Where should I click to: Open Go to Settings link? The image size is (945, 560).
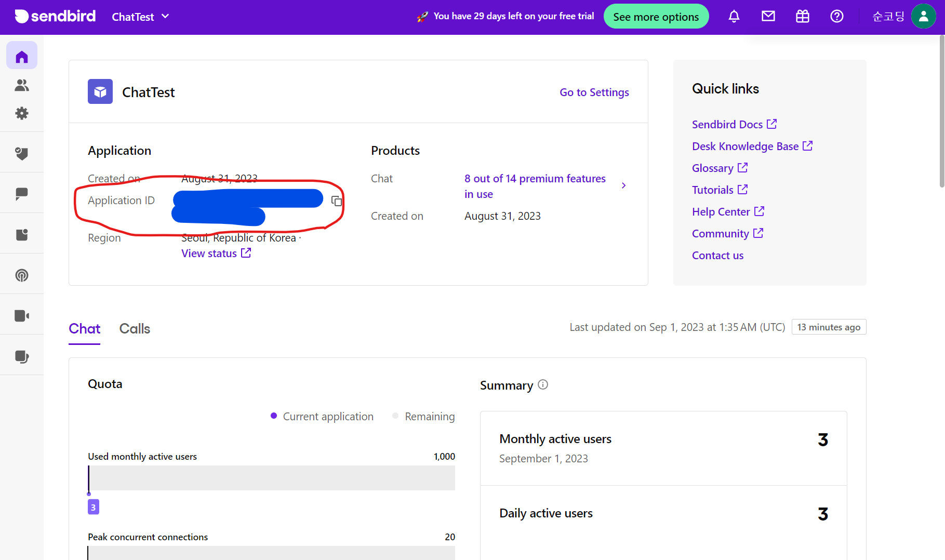(594, 92)
